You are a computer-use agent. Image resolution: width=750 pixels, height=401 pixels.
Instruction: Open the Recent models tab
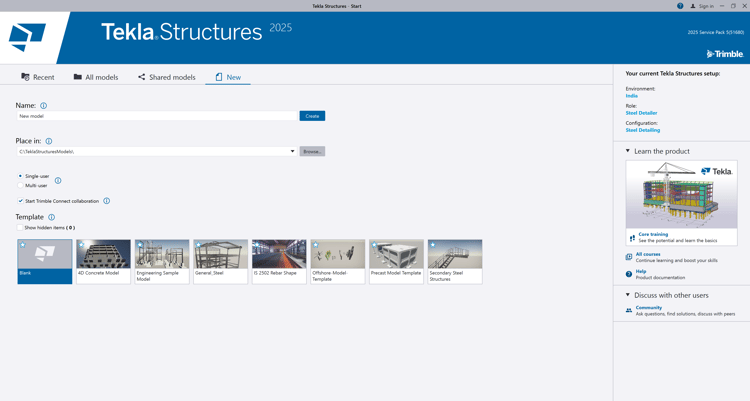click(x=38, y=77)
